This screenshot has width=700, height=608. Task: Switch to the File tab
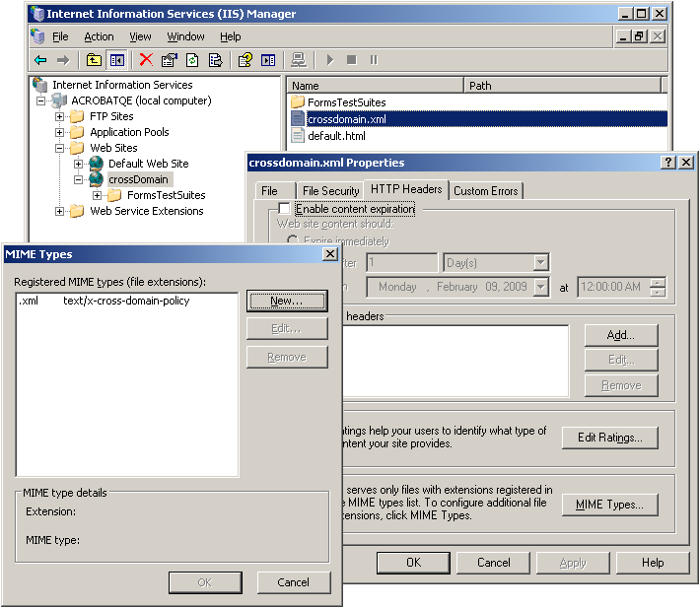tap(275, 191)
